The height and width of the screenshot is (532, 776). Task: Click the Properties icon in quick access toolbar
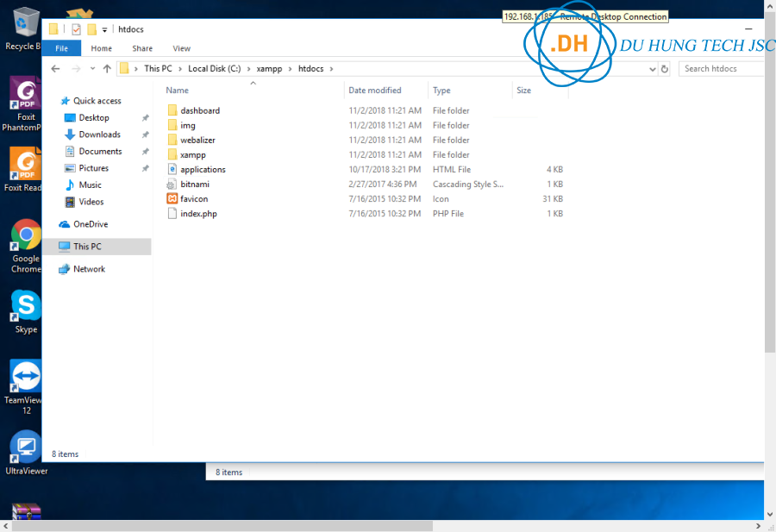point(76,29)
